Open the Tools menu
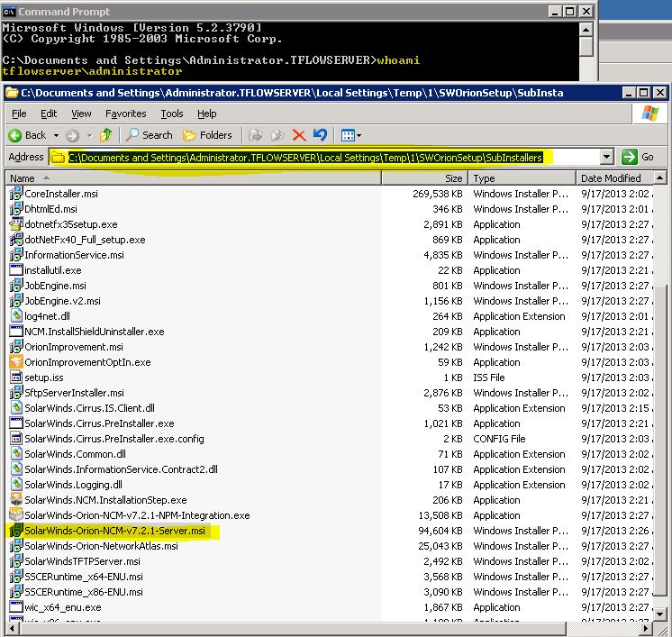The image size is (672, 637). pos(172,114)
